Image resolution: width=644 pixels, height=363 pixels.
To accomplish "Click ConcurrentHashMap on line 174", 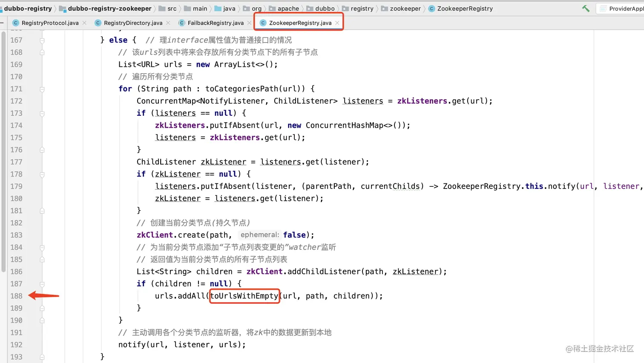I will point(345,126).
